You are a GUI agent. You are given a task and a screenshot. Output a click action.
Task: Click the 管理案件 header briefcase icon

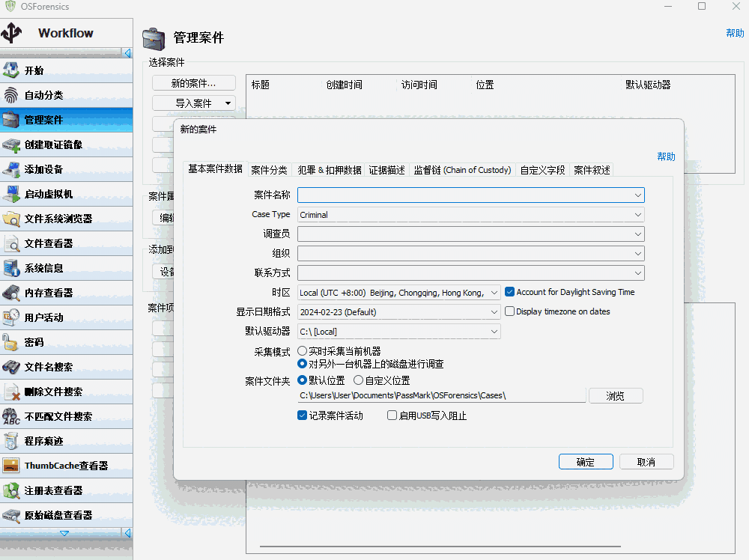pos(154,38)
